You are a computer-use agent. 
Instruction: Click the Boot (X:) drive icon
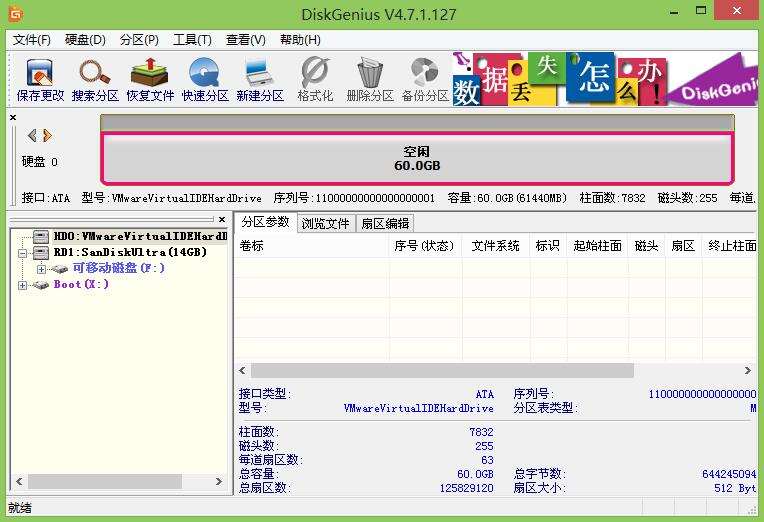tap(40, 285)
